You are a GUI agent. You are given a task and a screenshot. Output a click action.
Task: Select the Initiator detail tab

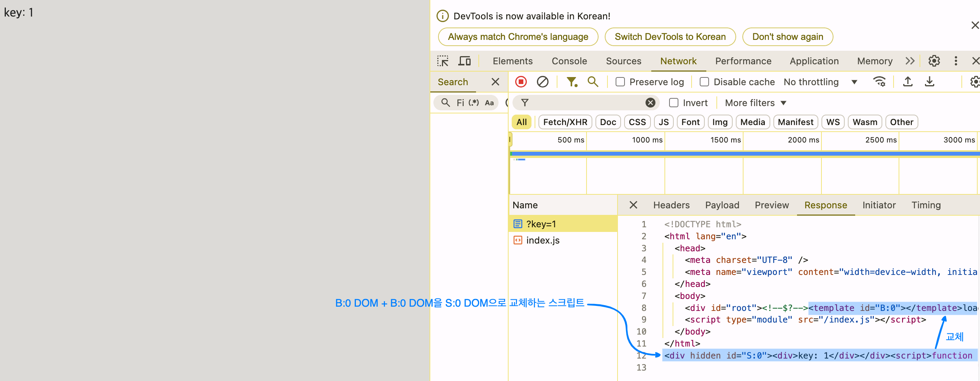coord(879,205)
